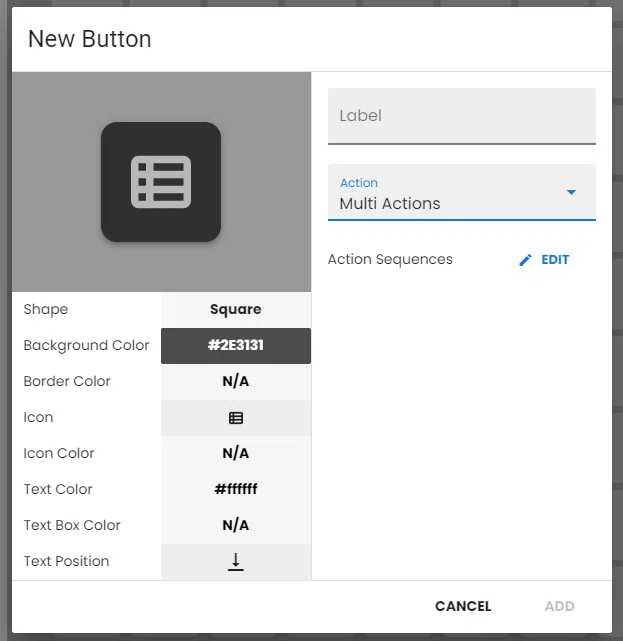Click the Border Color label
Screen dimensions: 623x641
point(67,381)
